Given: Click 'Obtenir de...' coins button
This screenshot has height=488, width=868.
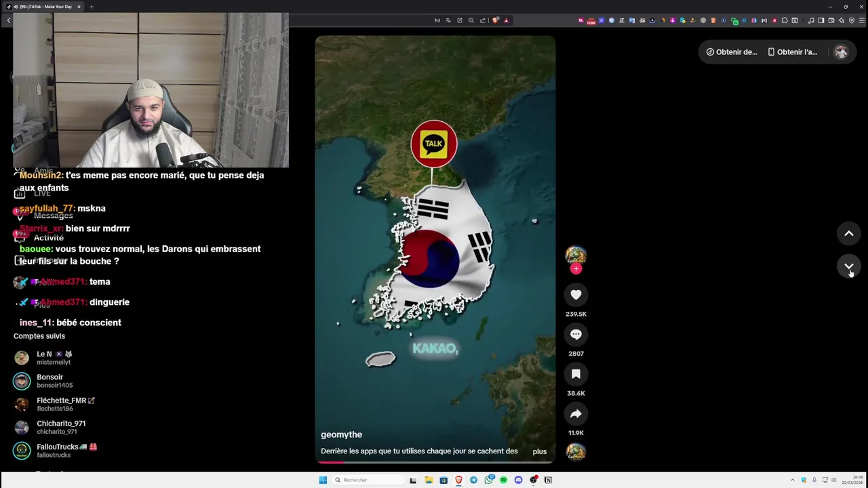Looking at the screenshot, I should click(x=732, y=52).
